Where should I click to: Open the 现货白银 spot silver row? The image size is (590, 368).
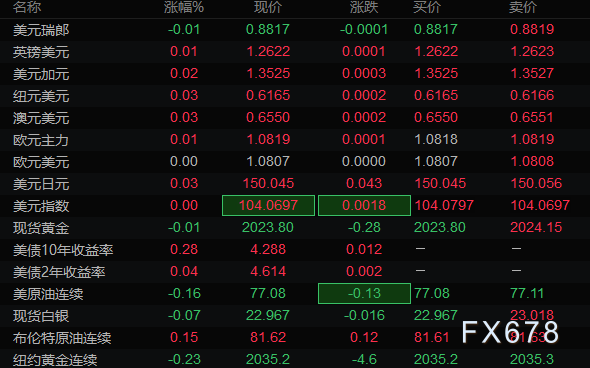pyautogui.click(x=295, y=316)
